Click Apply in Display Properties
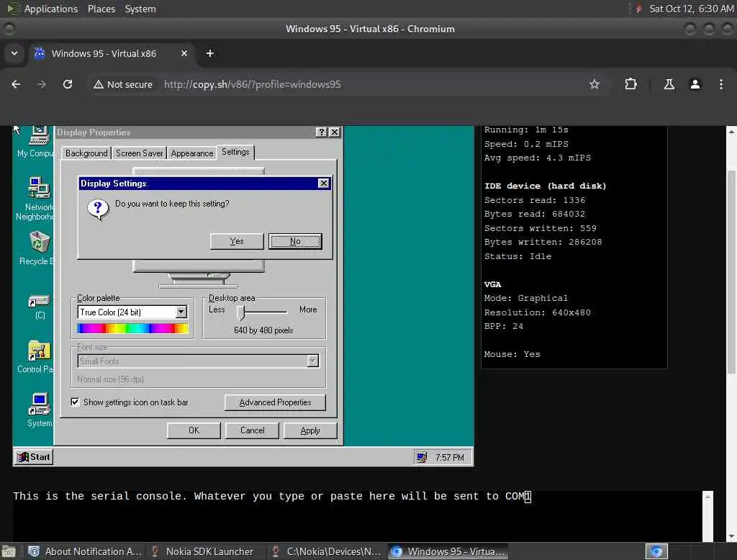737x560 pixels. [310, 430]
